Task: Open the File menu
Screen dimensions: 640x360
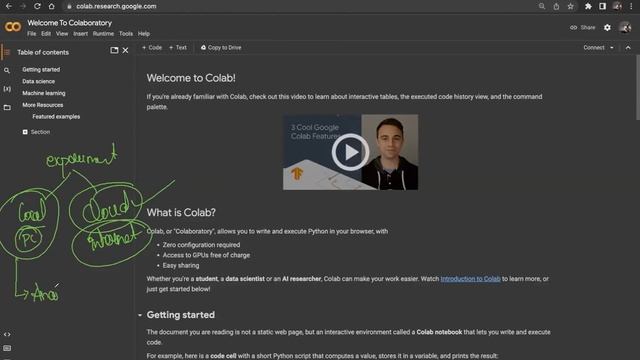Action: tap(31, 34)
